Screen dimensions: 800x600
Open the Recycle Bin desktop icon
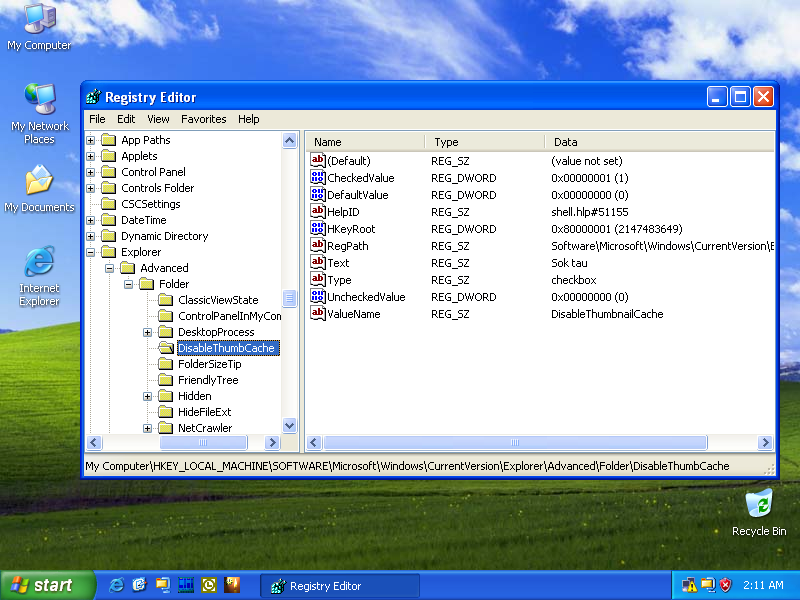tap(759, 504)
